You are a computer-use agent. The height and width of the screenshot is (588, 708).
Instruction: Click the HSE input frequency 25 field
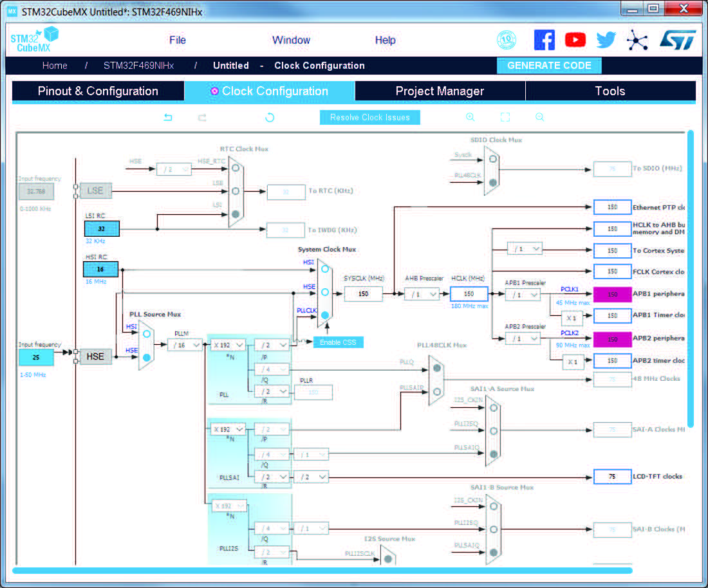tap(36, 358)
